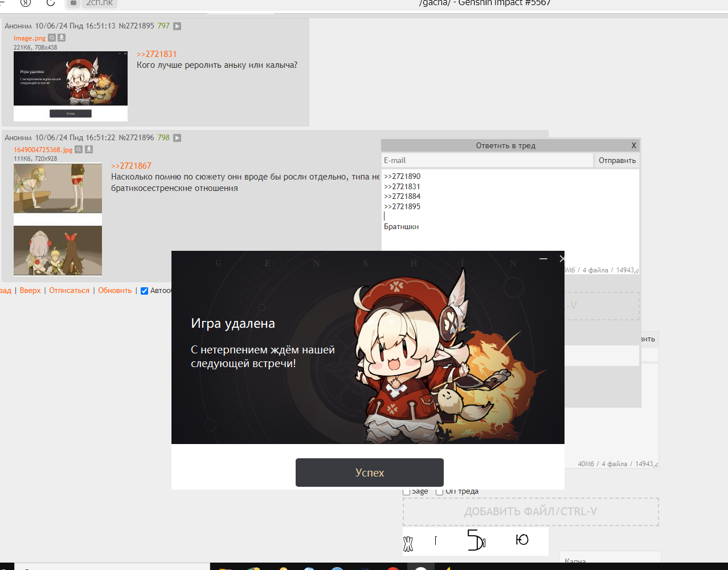The height and width of the screenshot is (570, 728).
Task: Minimize the 'Игра удалена' popup
Action: click(543, 259)
